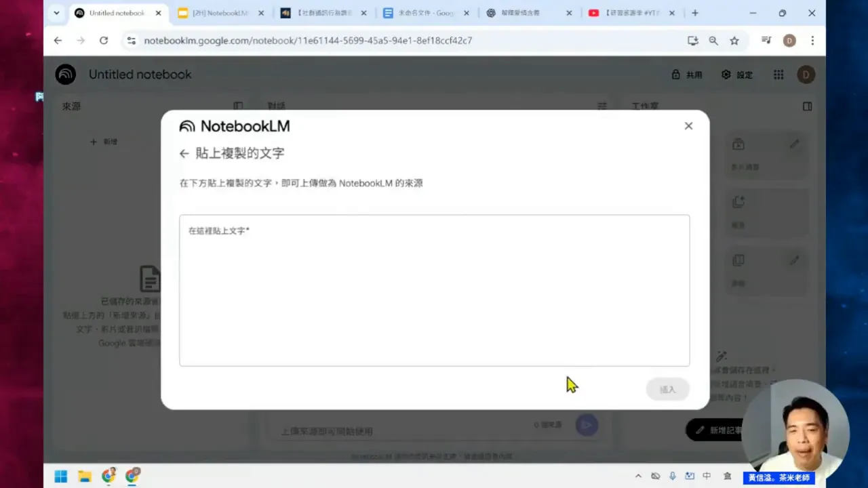This screenshot has width=868, height=488.
Task: Open the media controls icon
Action: [x=766, y=41]
